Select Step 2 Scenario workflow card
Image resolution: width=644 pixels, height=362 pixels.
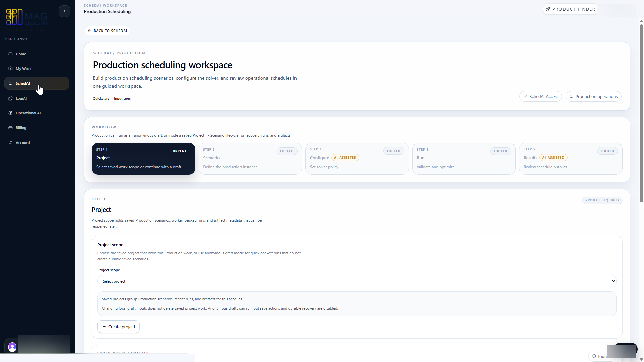point(250,159)
